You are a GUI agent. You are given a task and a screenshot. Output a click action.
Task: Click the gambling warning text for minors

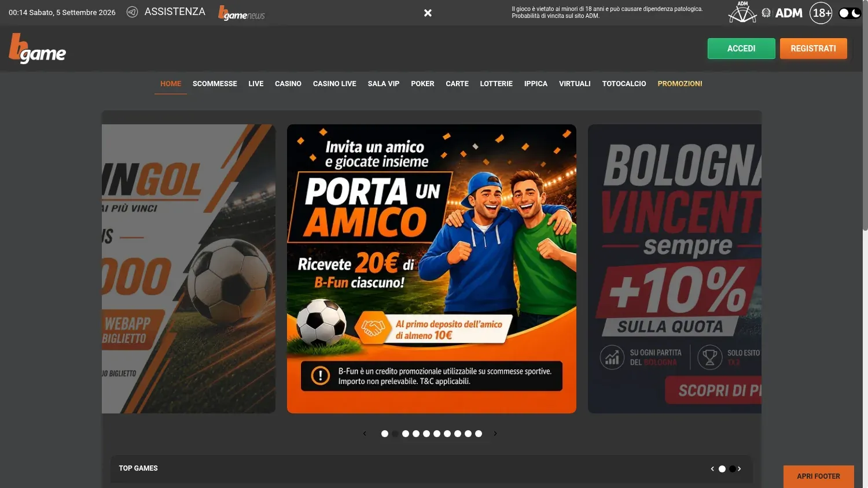click(607, 13)
